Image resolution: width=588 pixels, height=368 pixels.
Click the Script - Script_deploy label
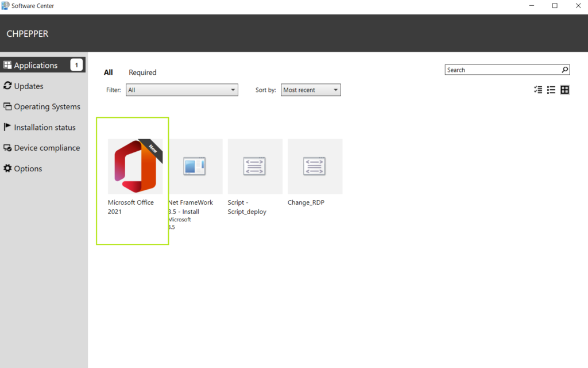247,207
